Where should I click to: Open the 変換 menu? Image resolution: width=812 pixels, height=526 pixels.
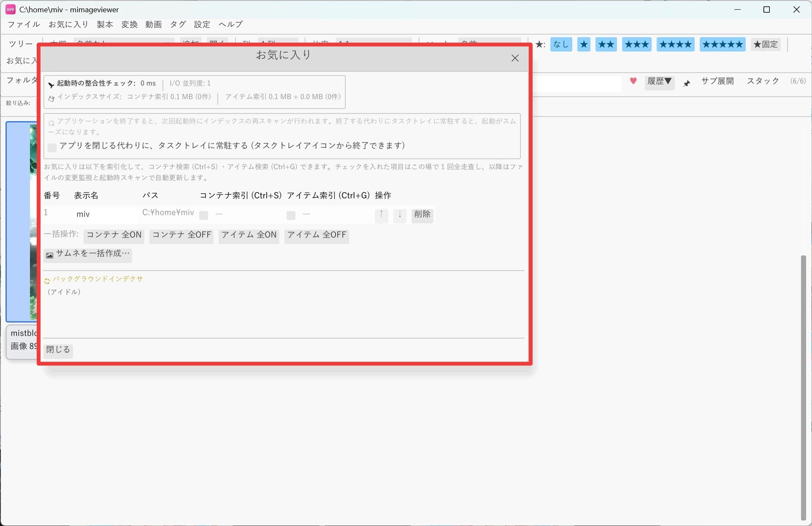tap(129, 25)
